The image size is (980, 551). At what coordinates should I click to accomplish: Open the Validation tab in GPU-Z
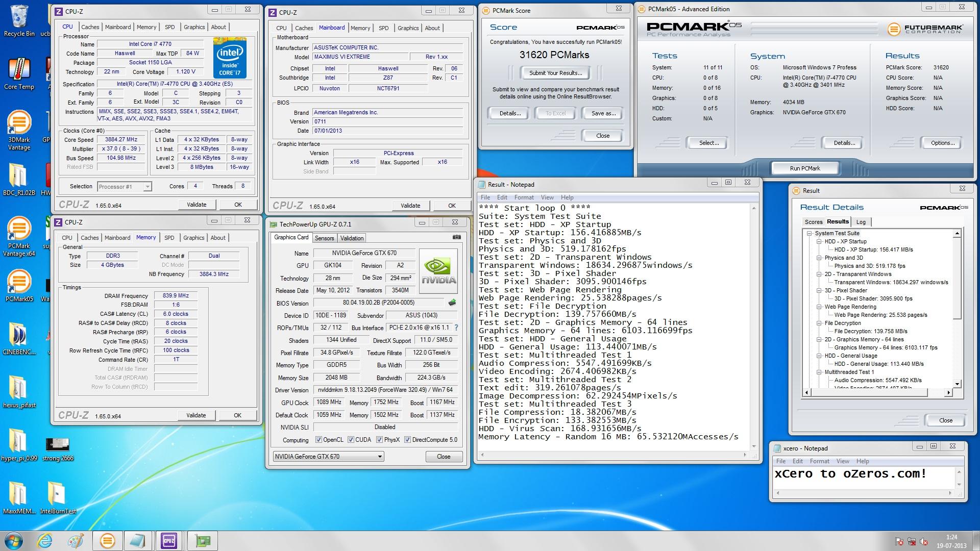tap(352, 238)
